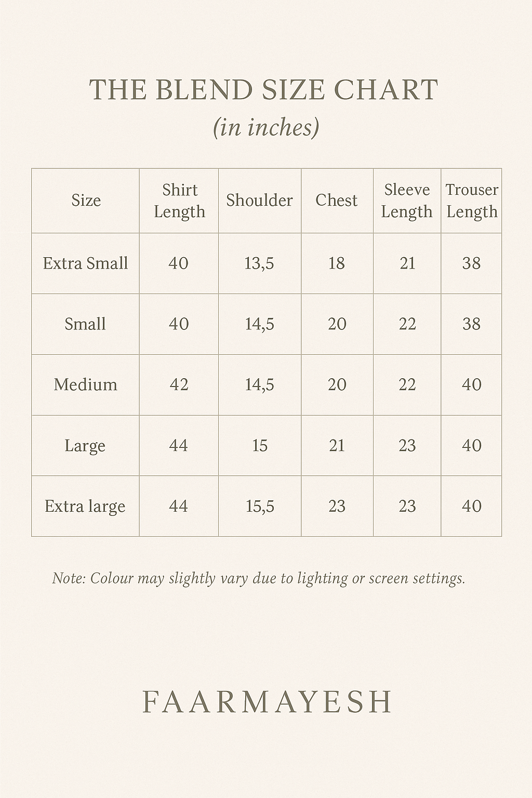Screen dimensions: 532x798
Task: Click the Shoulder column header
Action: pos(259,200)
